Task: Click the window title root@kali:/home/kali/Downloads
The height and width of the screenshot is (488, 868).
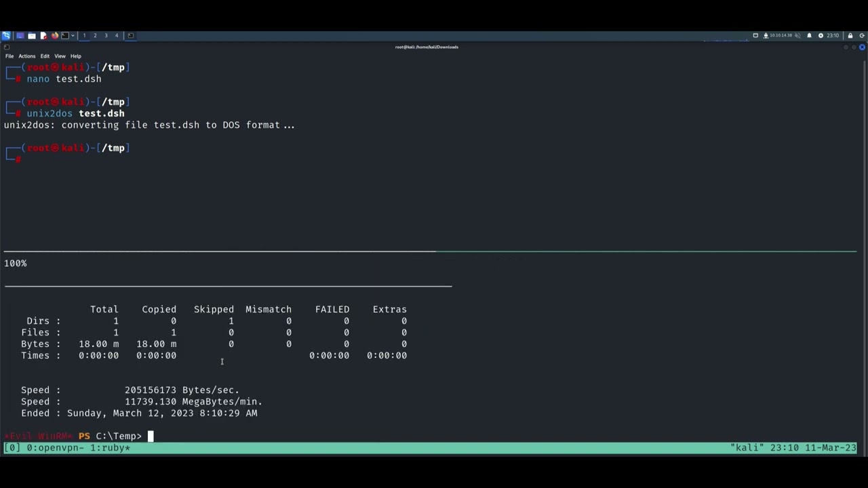Action: [x=427, y=47]
